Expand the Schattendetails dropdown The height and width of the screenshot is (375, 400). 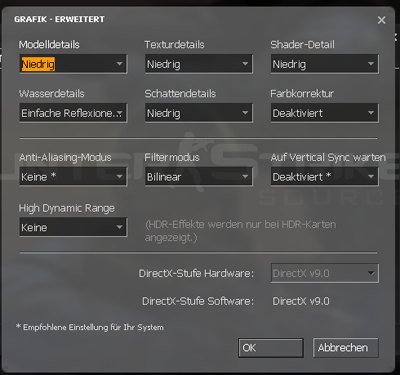point(199,113)
